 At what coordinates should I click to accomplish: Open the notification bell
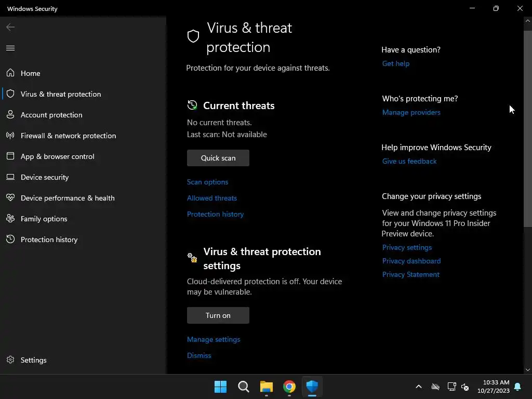[x=517, y=387]
